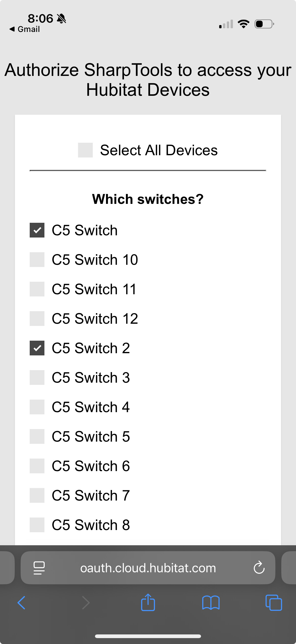Uncheck the C5 Switch checkbox
This screenshot has height=644, width=296.
pyautogui.click(x=37, y=230)
